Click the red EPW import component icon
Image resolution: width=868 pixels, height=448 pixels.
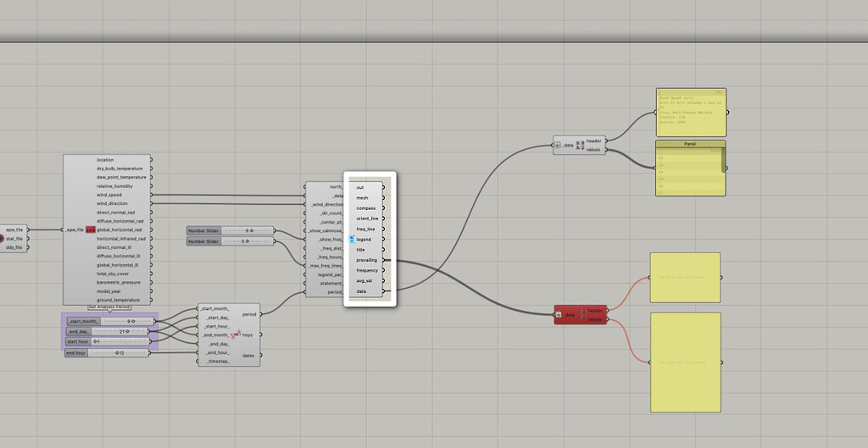pyautogui.click(x=89, y=230)
